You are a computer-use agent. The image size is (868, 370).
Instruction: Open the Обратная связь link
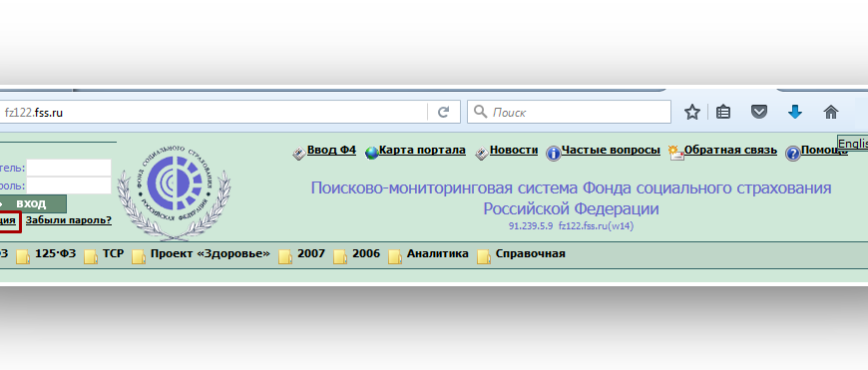(x=730, y=150)
